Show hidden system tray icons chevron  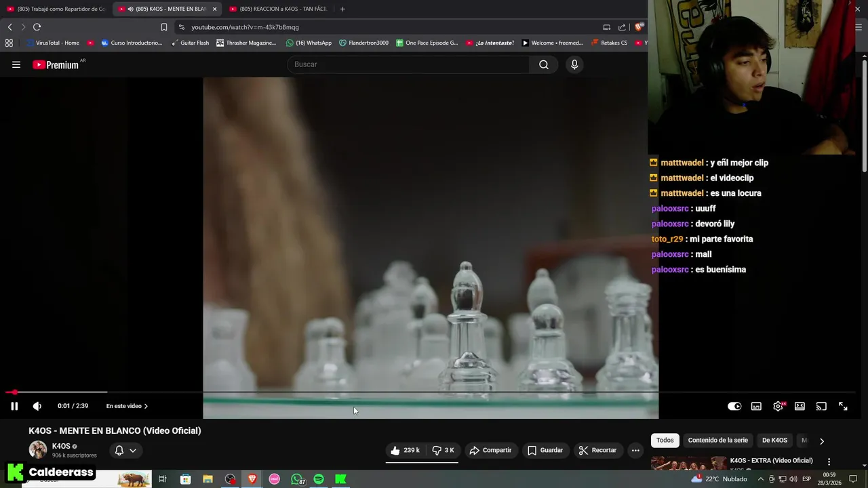(760, 479)
